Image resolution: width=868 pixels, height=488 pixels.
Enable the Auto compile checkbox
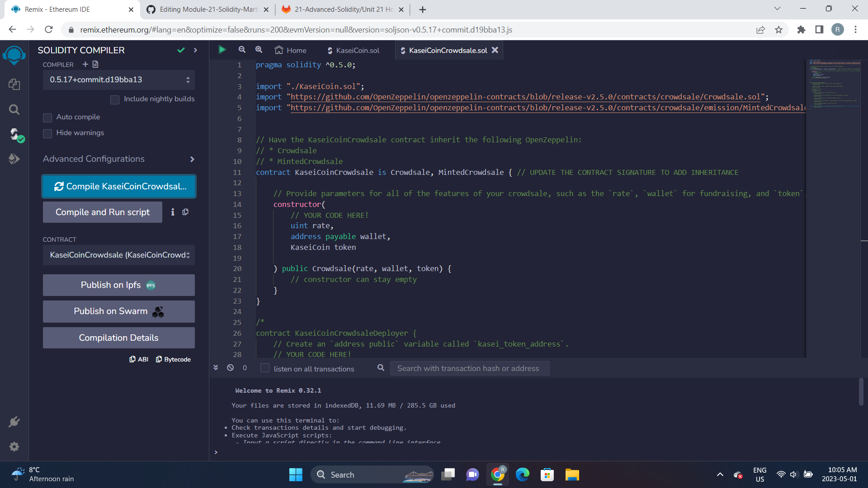[x=47, y=117]
